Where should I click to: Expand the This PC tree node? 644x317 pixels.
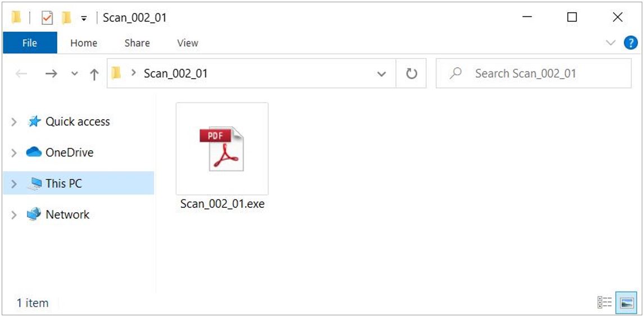point(15,184)
